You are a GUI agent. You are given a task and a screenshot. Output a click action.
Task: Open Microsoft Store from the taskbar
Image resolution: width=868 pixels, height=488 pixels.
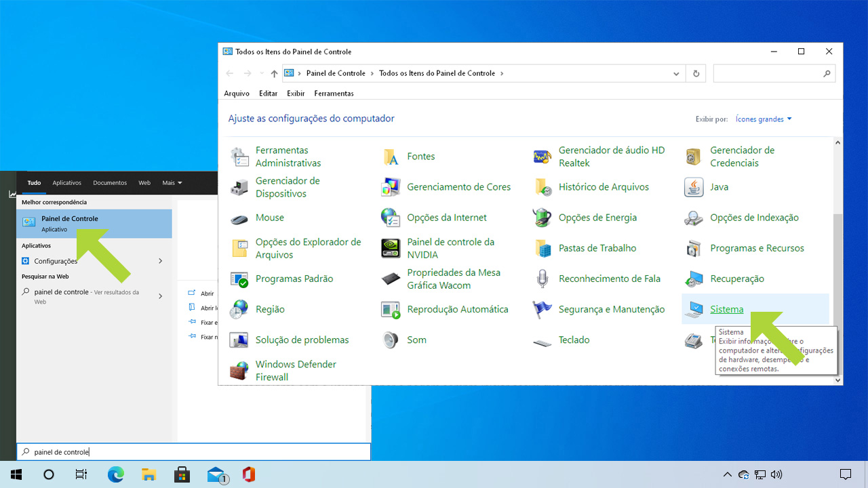pyautogui.click(x=182, y=474)
